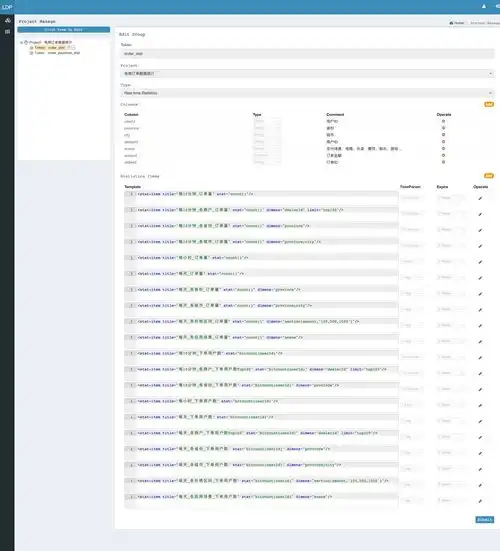
Task: Click operate icon for userId column row
Action: [x=443, y=121]
